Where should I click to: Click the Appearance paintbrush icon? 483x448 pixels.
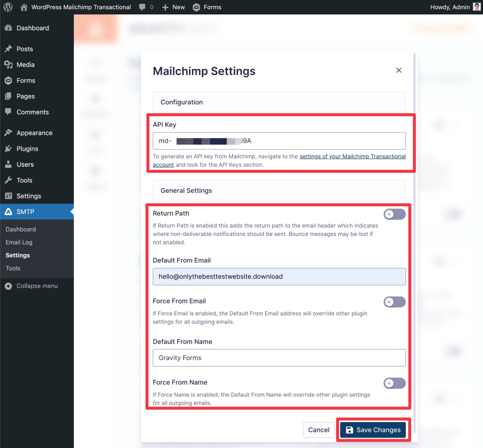pos(8,133)
